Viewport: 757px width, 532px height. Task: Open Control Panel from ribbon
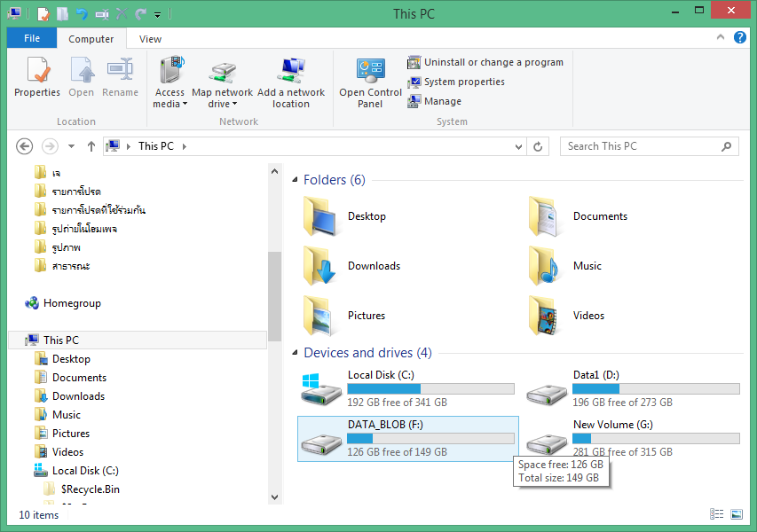[370, 82]
